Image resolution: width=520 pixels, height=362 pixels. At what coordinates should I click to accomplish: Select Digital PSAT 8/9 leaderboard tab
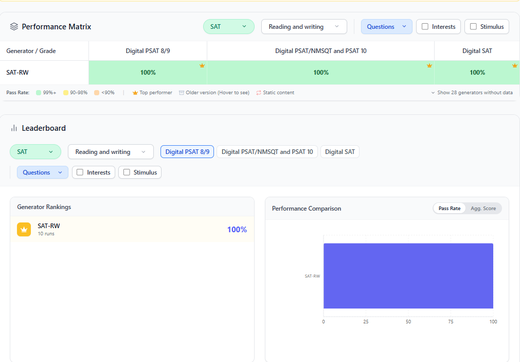(x=187, y=152)
